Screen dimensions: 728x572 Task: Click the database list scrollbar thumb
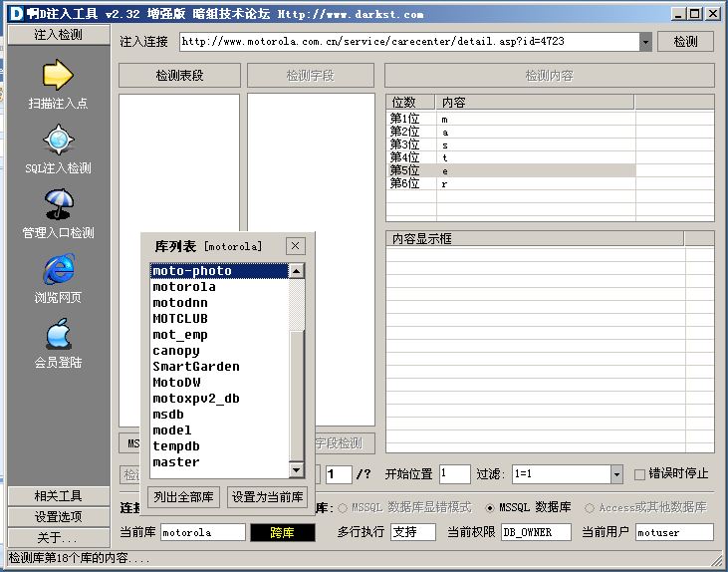[296, 396]
